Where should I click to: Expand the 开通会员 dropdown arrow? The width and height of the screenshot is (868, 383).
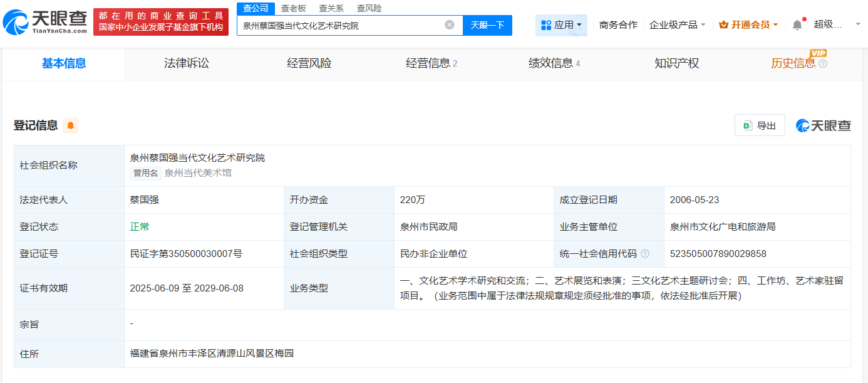(775, 24)
